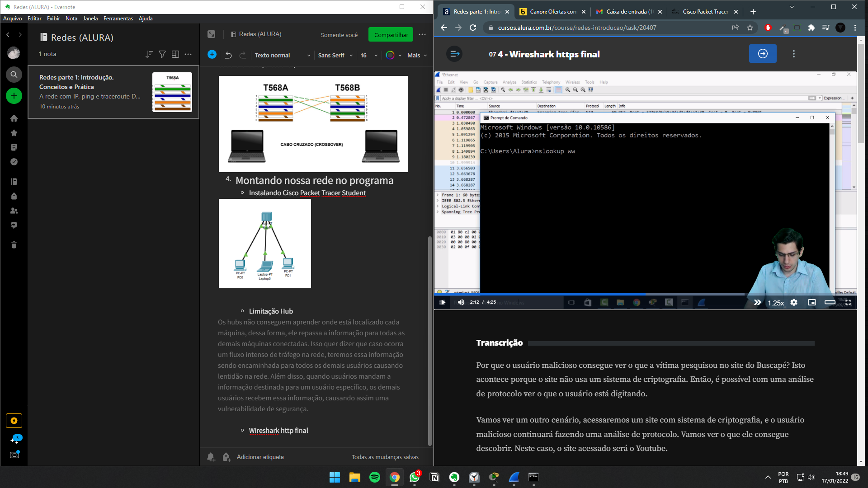868x488 pixels.
Task: Click the green Compartilhar button
Action: [391, 35]
